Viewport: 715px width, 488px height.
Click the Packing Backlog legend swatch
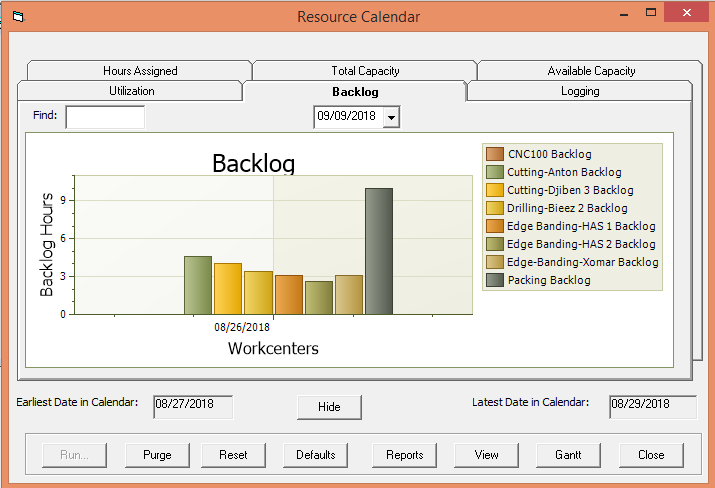(495, 280)
